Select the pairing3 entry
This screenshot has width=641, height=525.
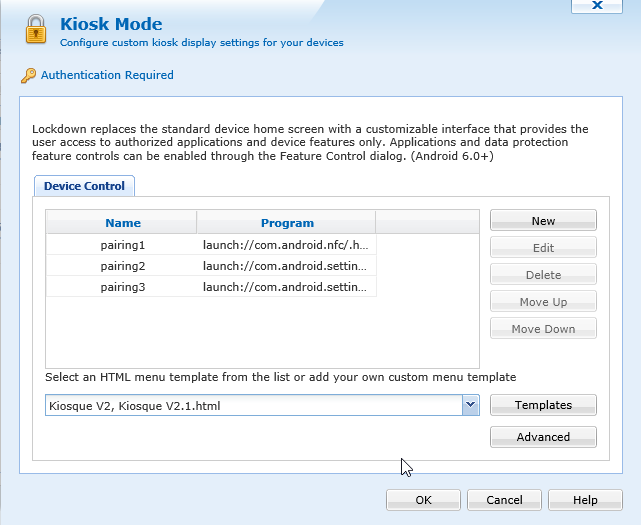click(x=122, y=287)
